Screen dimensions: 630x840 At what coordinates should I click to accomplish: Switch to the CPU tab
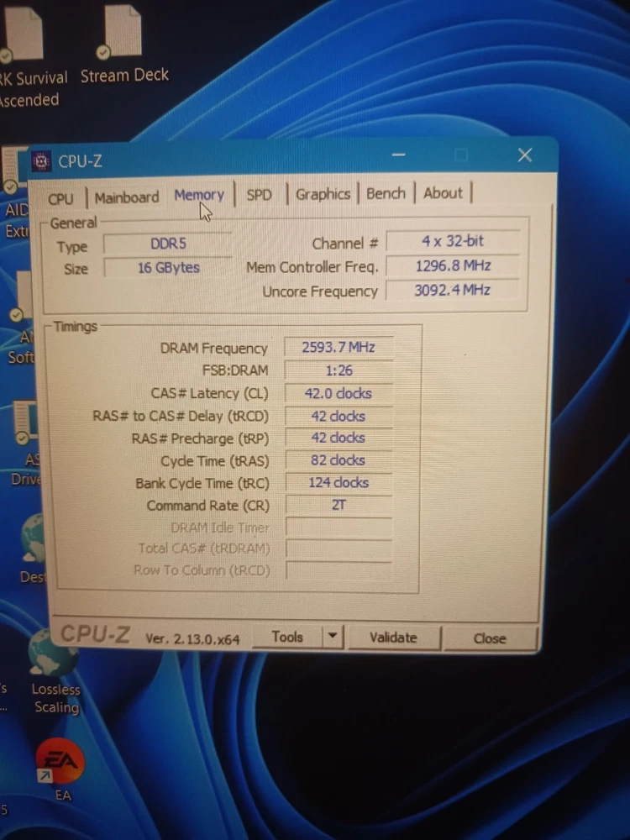pyautogui.click(x=60, y=198)
